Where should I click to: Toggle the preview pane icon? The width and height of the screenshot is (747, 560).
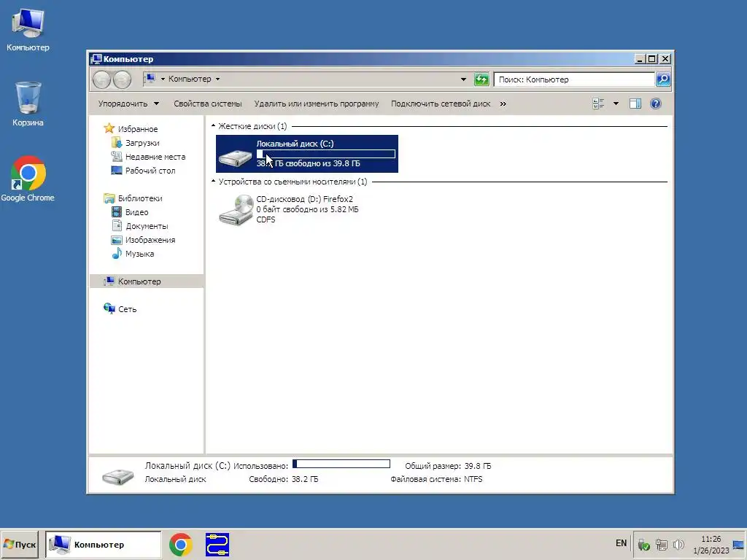pos(635,104)
